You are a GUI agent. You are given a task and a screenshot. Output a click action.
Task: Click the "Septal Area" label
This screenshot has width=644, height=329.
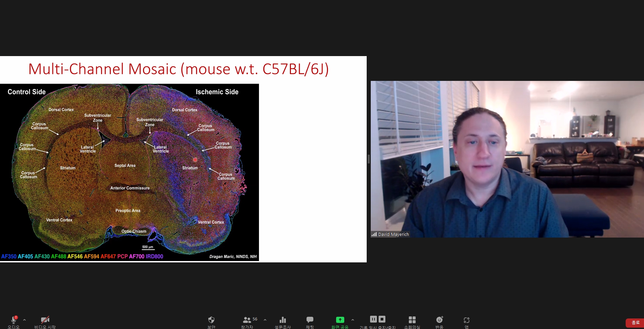pos(125,166)
